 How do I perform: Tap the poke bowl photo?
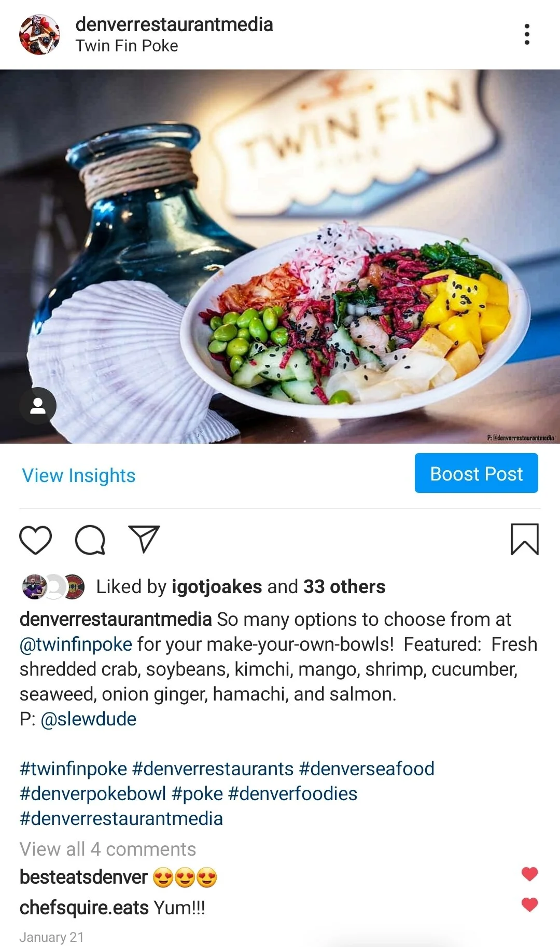coord(280,256)
